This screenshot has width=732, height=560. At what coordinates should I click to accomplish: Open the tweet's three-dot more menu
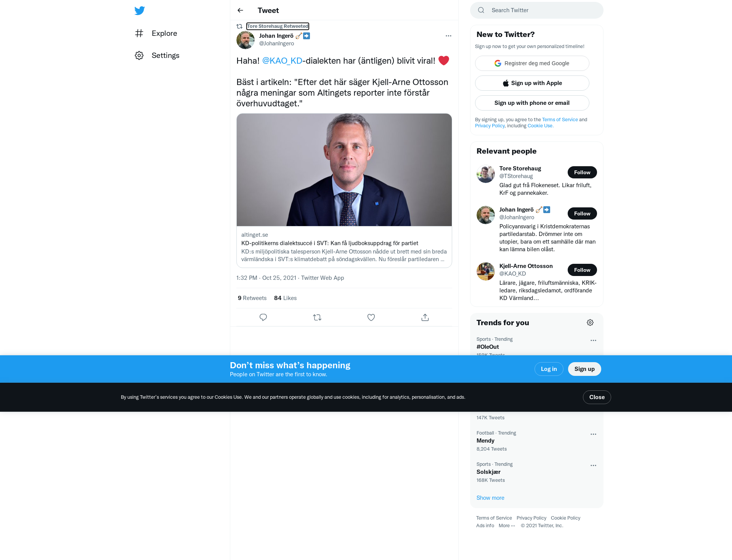(x=448, y=36)
